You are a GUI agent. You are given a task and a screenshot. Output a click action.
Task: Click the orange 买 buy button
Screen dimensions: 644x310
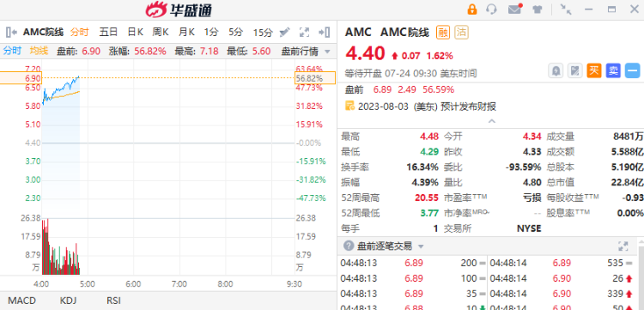(x=594, y=71)
